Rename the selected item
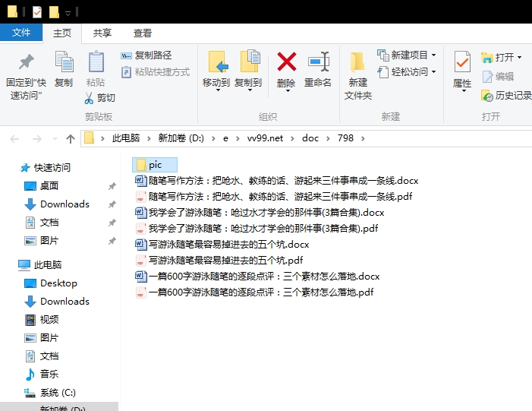This screenshot has height=411, width=532. click(318, 70)
